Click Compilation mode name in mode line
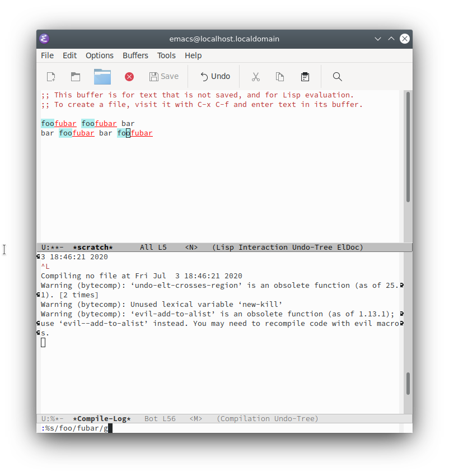Image resolution: width=449 pixels, height=476 pixels. [245, 419]
